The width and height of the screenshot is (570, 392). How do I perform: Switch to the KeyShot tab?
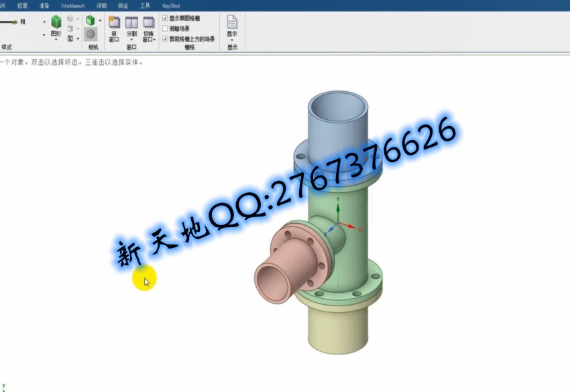[x=171, y=5]
